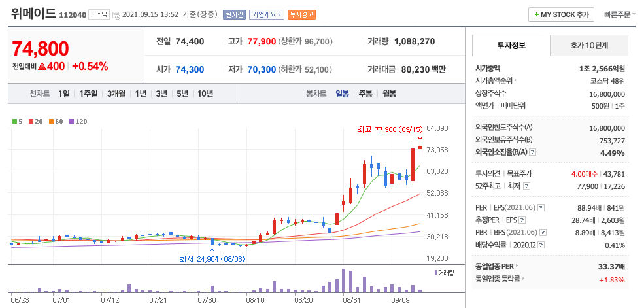Click the stock code 112040
644x308 pixels.
73,16
